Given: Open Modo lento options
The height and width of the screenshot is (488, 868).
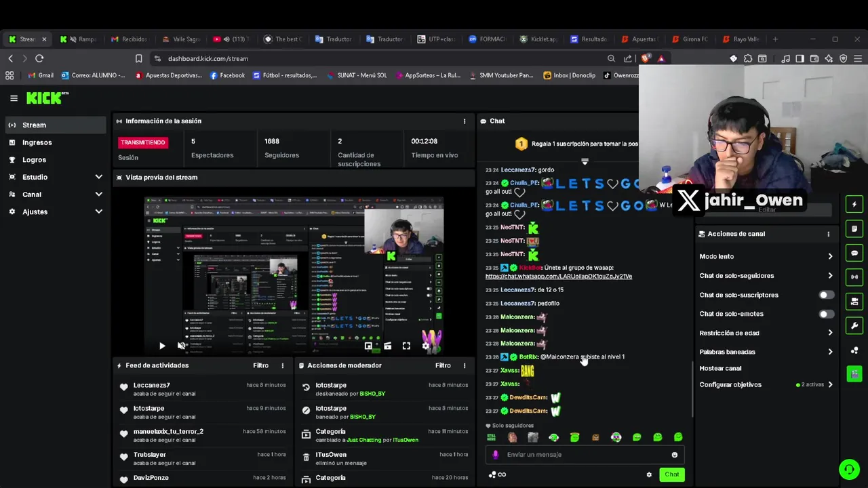Looking at the screenshot, I should pyautogui.click(x=766, y=256).
